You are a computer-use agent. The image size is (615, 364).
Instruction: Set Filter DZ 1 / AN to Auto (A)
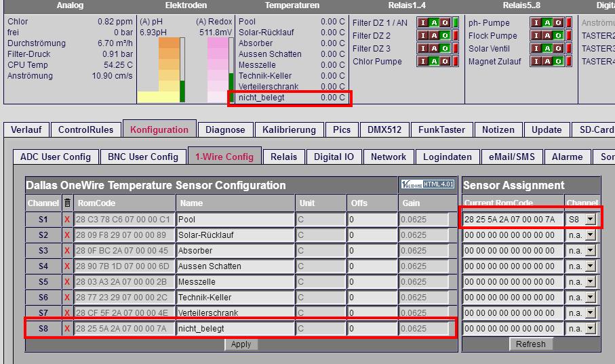tap(434, 22)
